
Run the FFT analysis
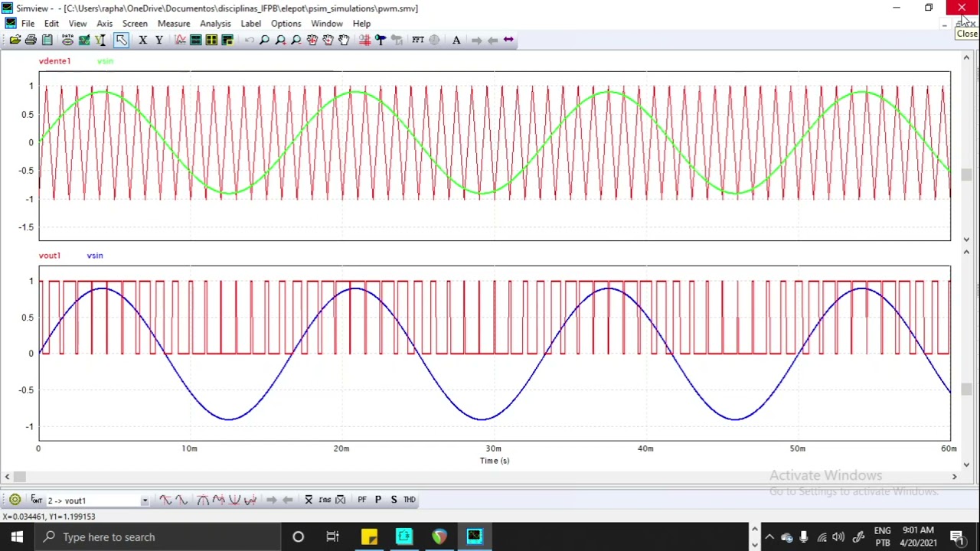click(418, 40)
